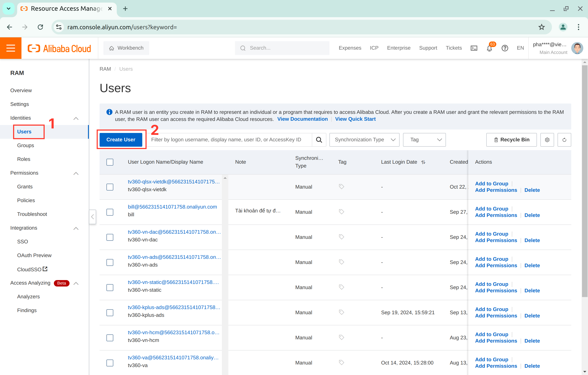The width and height of the screenshot is (588, 375).
Task: Sort by Last Login Date icon
Action: tap(423, 162)
